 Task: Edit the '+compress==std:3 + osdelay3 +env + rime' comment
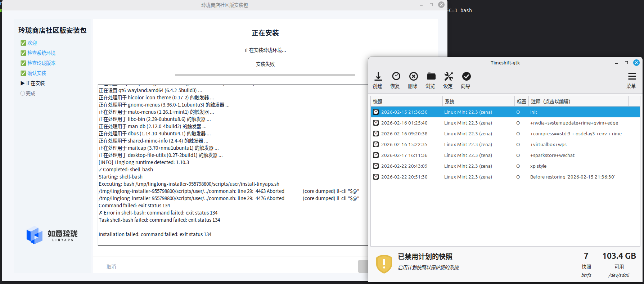576,134
